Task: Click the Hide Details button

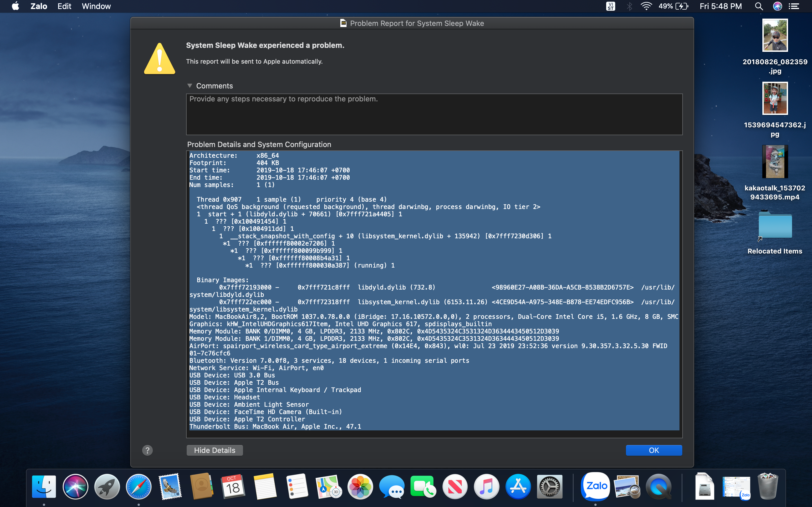Action: click(x=214, y=450)
